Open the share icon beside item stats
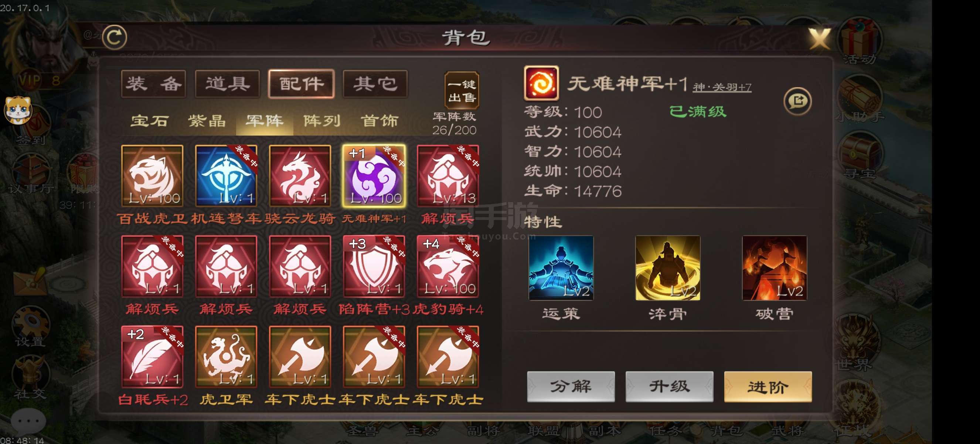The height and width of the screenshot is (444, 980). point(797,101)
